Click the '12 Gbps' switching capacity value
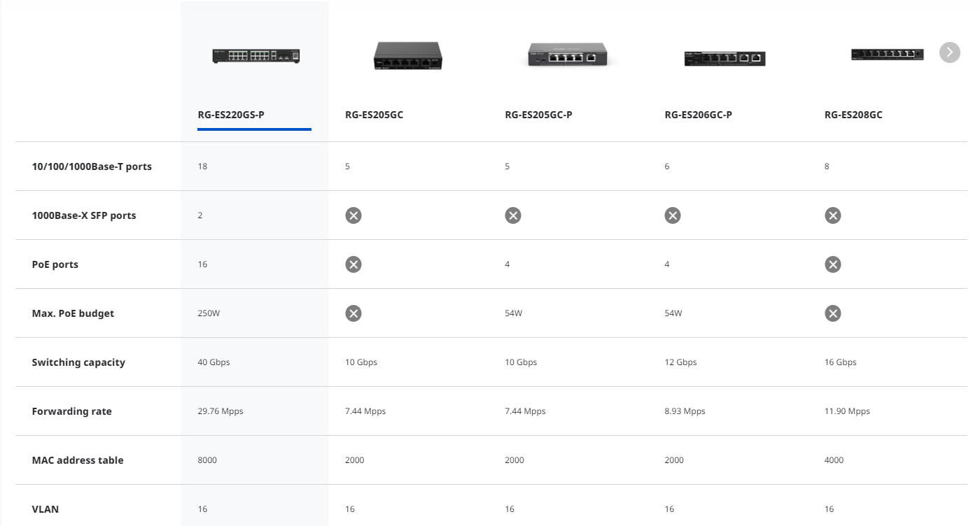The width and height of the screenshot is (980, 526). coord(680,362)
